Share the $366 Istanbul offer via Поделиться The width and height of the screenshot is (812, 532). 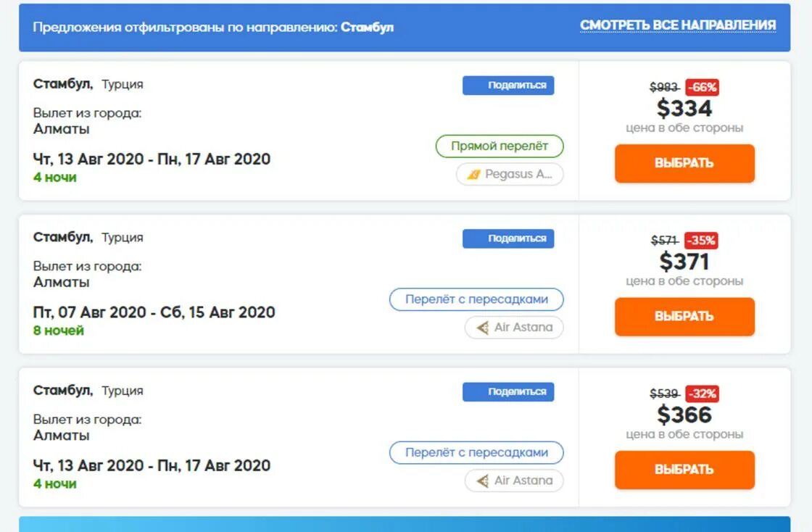coord(508,392)
